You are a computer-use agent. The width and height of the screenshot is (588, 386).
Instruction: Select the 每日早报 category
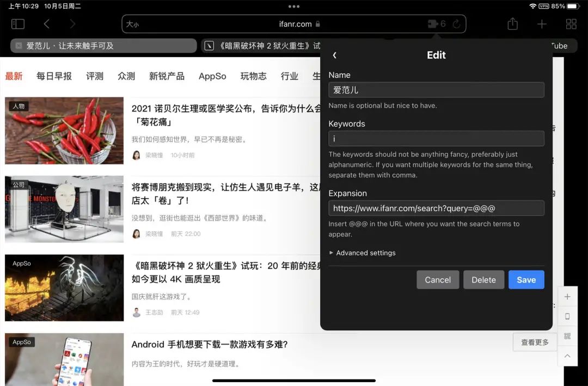[54, 76]
